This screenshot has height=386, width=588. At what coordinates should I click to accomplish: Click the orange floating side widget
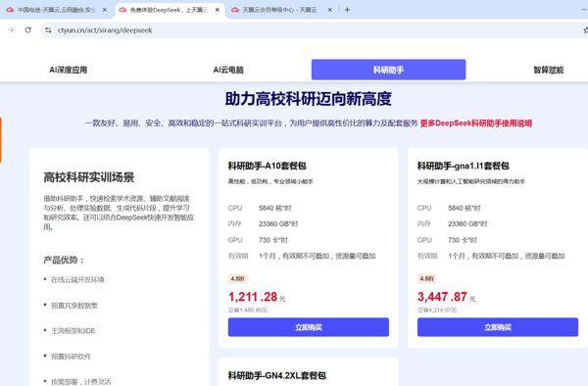[1, 140]
